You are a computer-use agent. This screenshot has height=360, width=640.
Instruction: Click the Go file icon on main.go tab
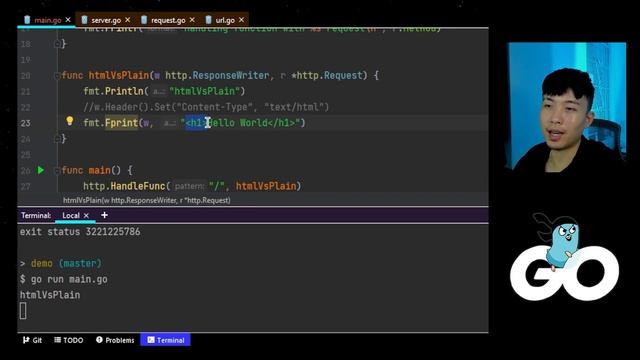click(x=27, y=20)
